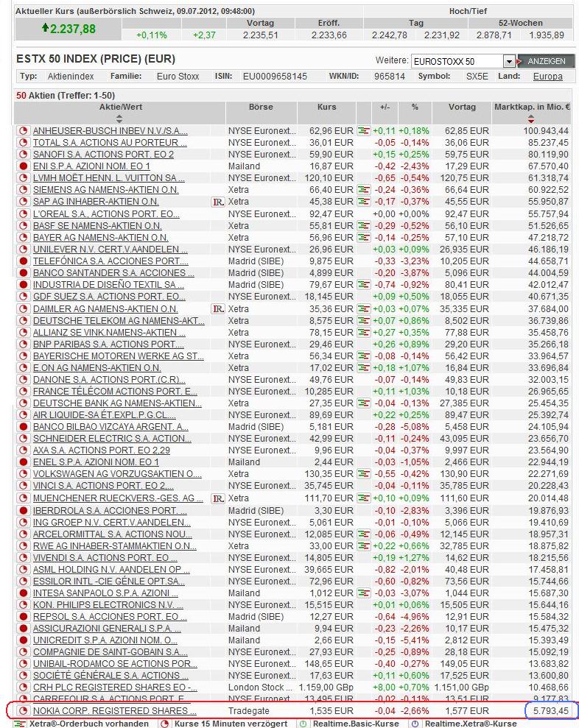
Task: Open the orderbook icon in the INDUSTRIA DE DISEÑO row
Action: tap(363, 285)
